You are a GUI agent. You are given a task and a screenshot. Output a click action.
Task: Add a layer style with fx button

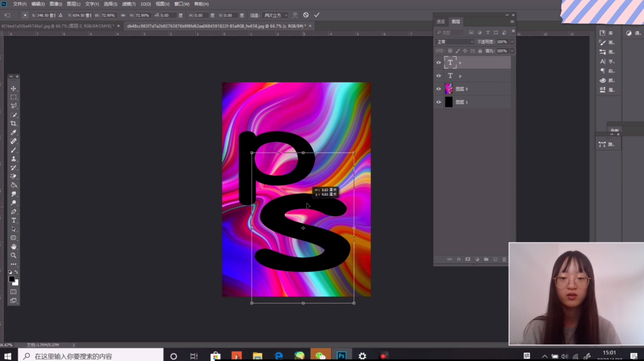tap(458, 259)
